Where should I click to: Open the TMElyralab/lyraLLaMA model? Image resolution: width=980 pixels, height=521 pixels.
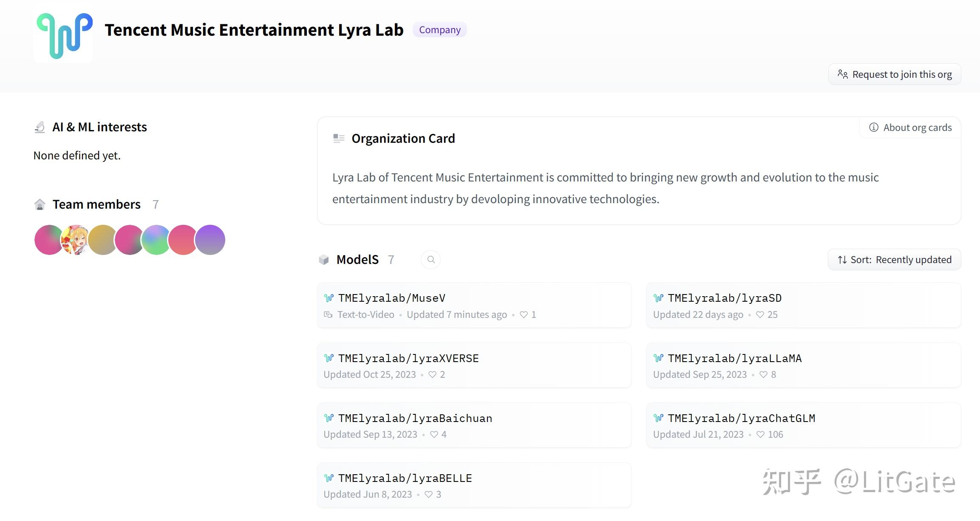734,358
